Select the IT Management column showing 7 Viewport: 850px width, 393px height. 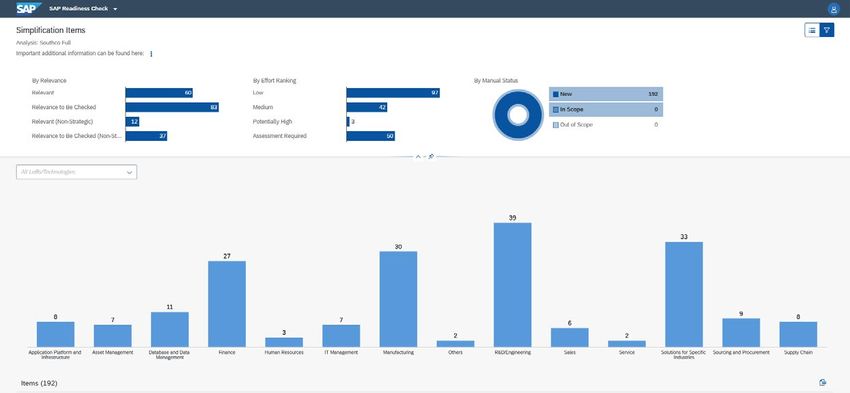(341, 336)
